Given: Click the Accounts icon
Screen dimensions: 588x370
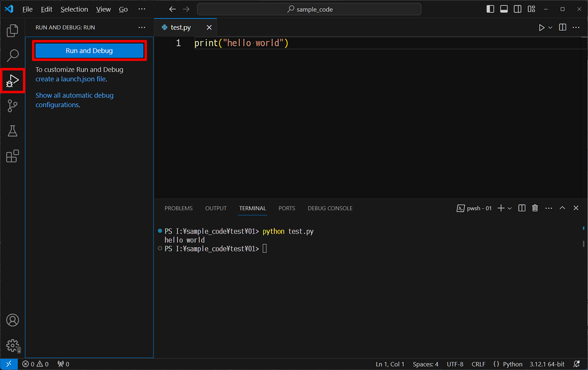Looking at the screenshot, I should click(12, 320).
